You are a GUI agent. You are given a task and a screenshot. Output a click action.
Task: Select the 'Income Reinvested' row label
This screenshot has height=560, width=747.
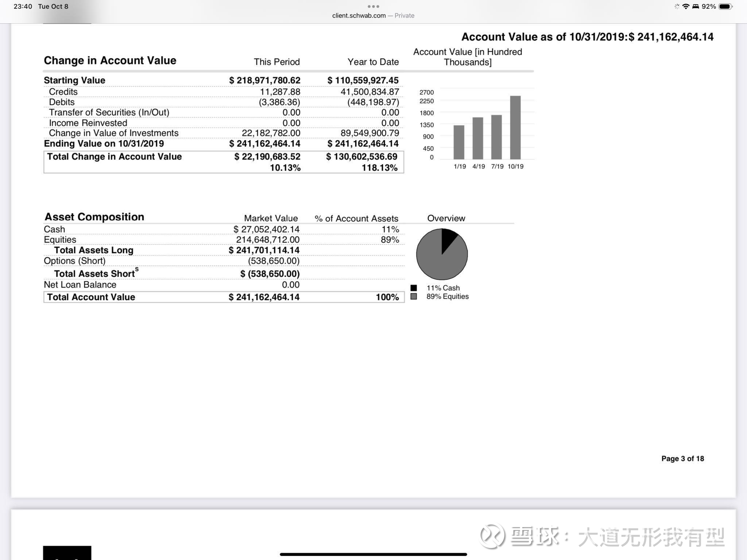click(x=88, y=123)
